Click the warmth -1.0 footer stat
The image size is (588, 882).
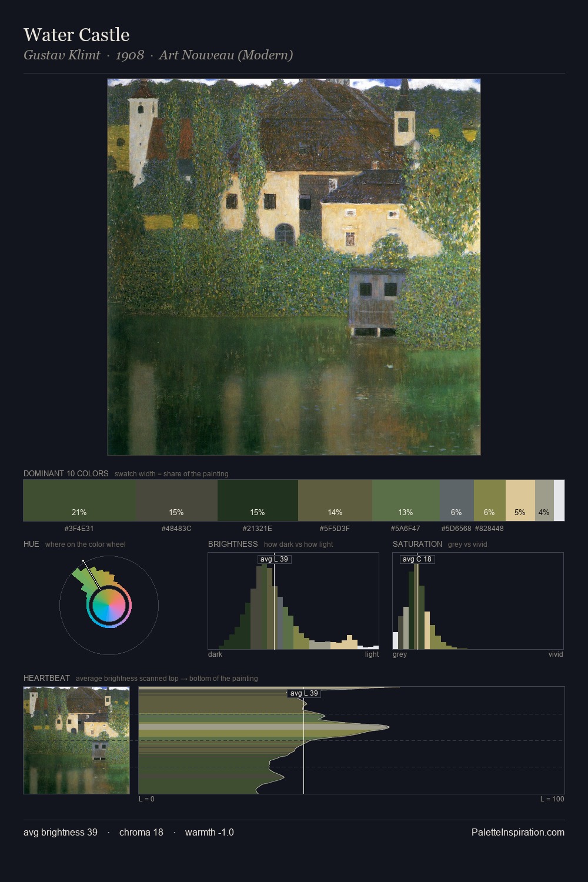click(x=209, y=833)
